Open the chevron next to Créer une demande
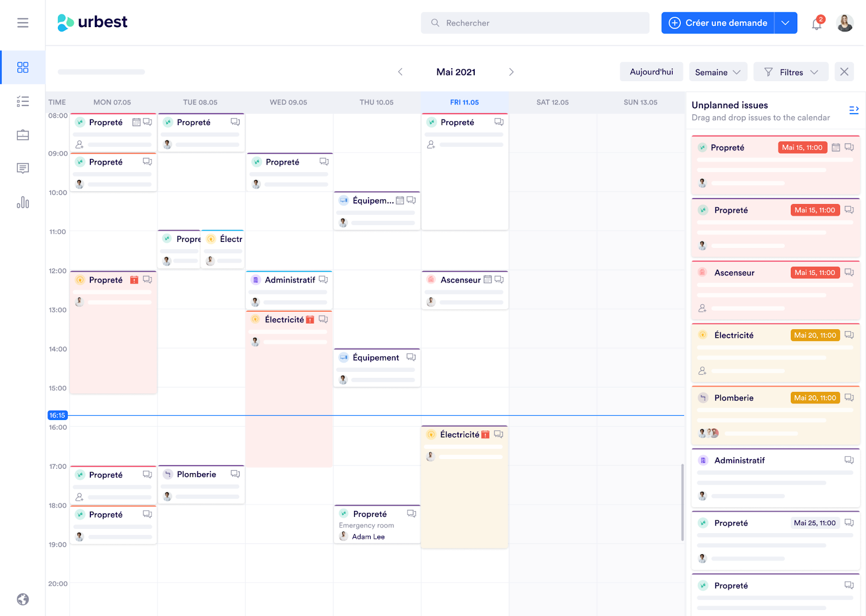Viewport: 866px width, 616px height. tap(786, 23)
